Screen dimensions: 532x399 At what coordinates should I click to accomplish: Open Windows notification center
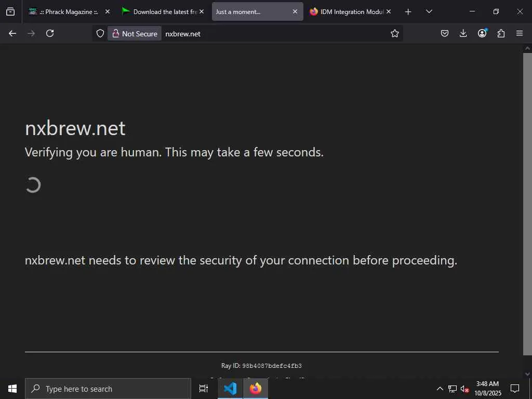tap(515, 389)
